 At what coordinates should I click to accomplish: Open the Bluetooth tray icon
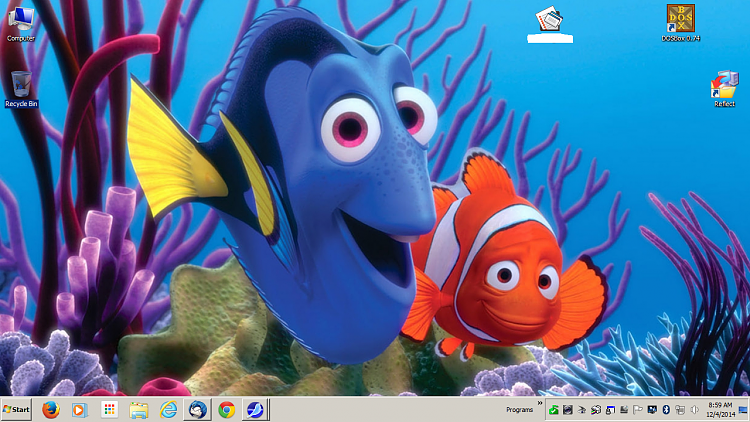pos(666,410)
